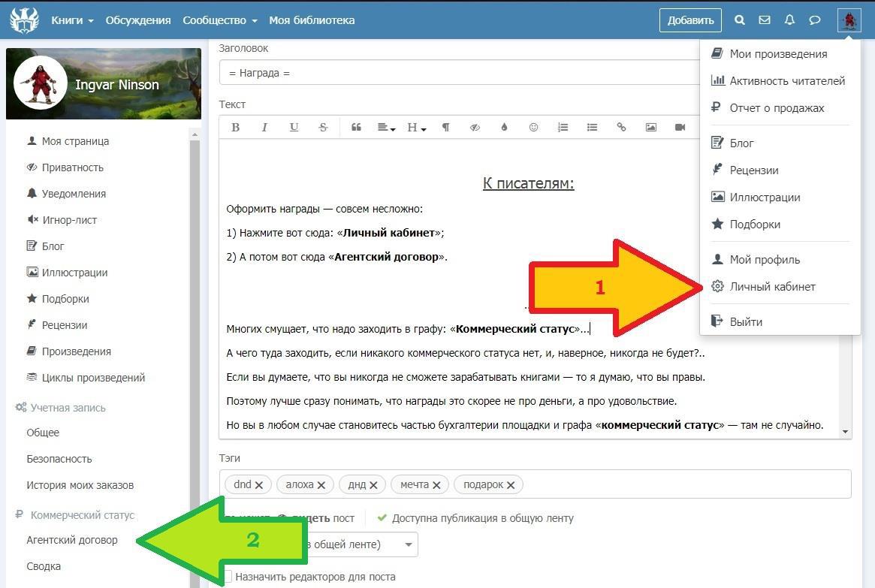
Task: Expand the 'Книги' dropdown in the navbar
Action: 72,20
